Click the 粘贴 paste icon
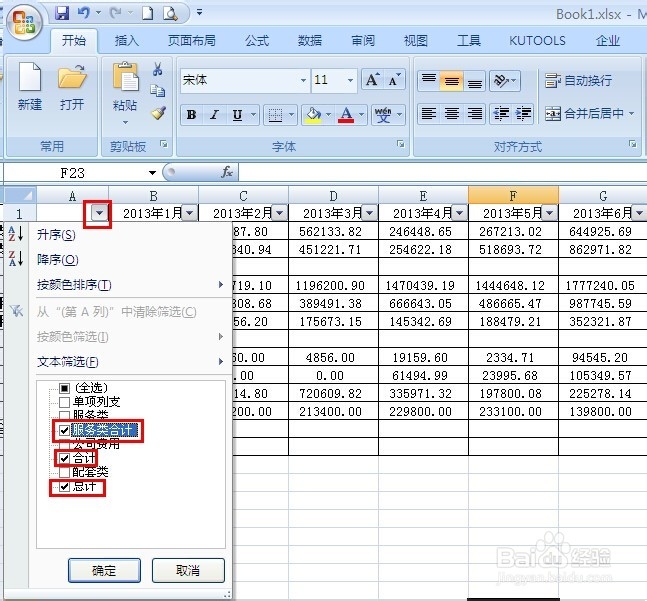Viewport: 647px width, 601px height. pos(125,76)
